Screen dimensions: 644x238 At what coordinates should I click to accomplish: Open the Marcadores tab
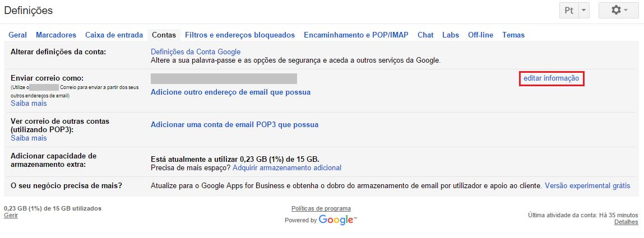click(x=56, y=35)
